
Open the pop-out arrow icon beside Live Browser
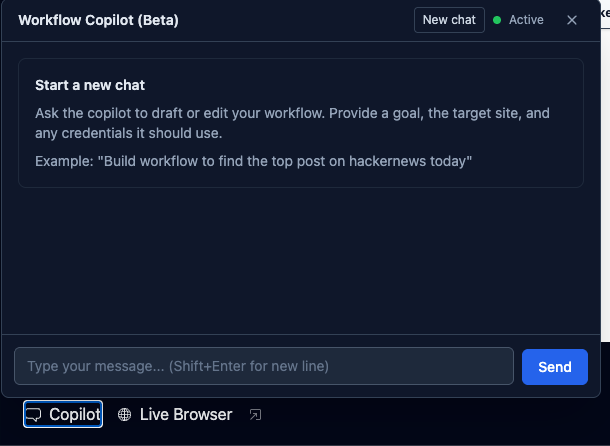pos(255,414)
